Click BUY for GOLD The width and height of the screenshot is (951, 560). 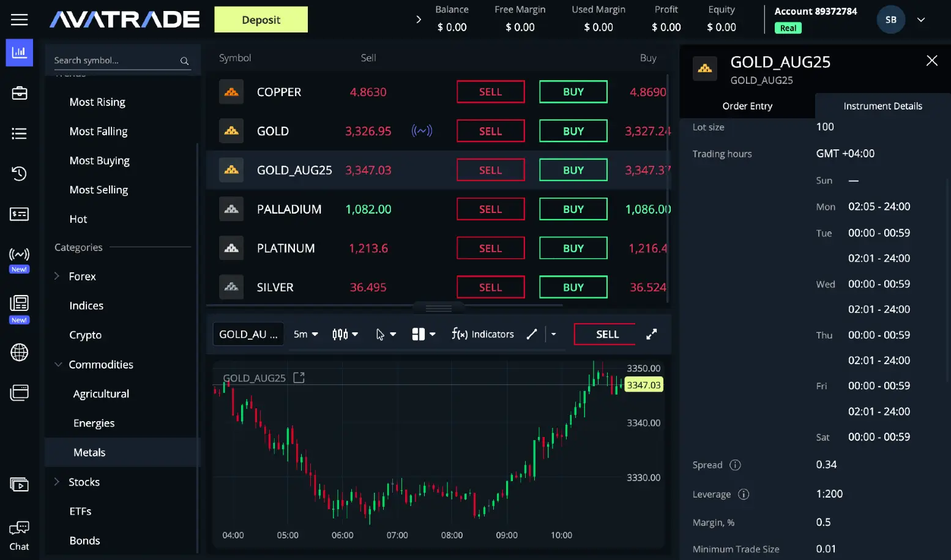[x=573, y=131]
